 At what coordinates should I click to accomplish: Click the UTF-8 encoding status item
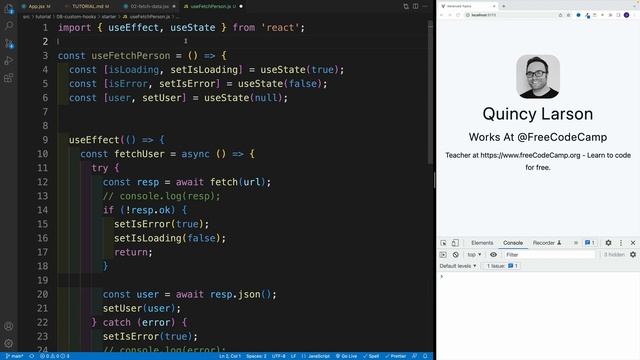[x=279, y=356]
